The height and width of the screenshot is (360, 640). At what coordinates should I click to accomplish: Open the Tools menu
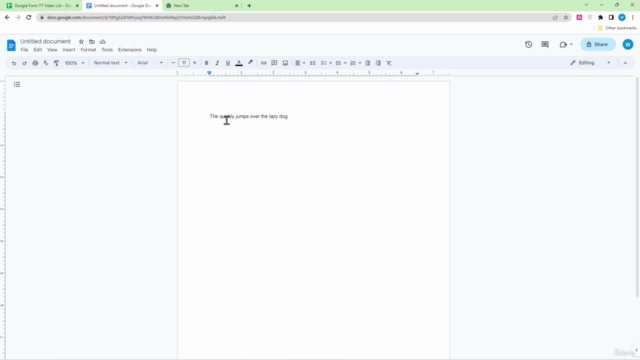coord(107,50)
